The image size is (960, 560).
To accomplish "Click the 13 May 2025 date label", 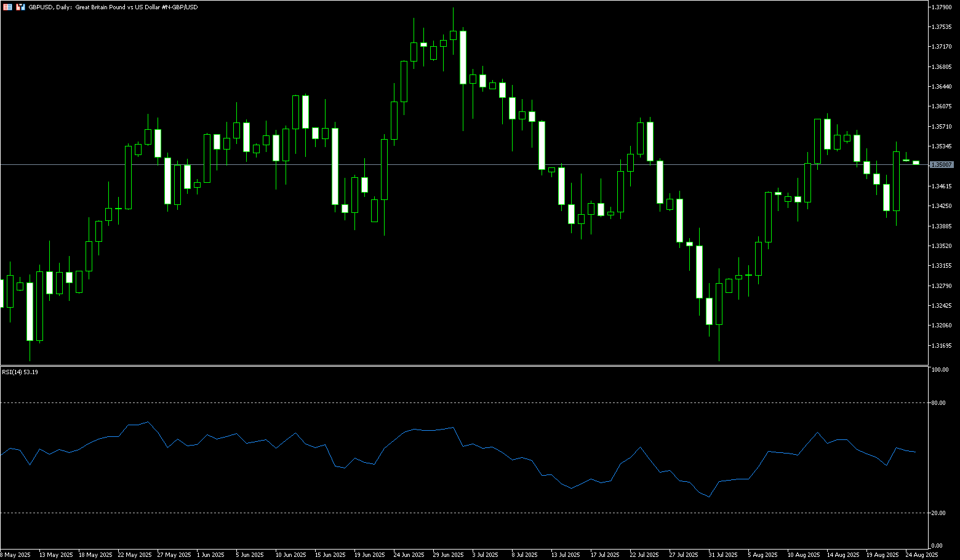I will 56,555.
